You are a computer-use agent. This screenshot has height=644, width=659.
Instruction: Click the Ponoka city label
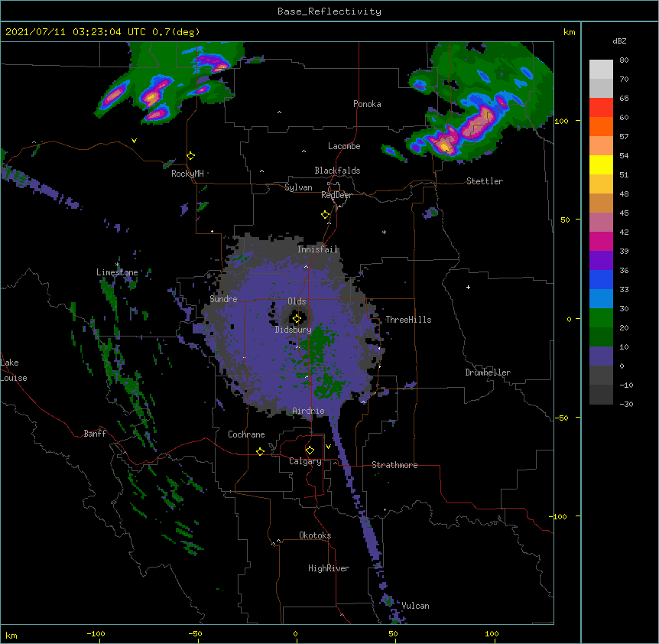(367, 104)
